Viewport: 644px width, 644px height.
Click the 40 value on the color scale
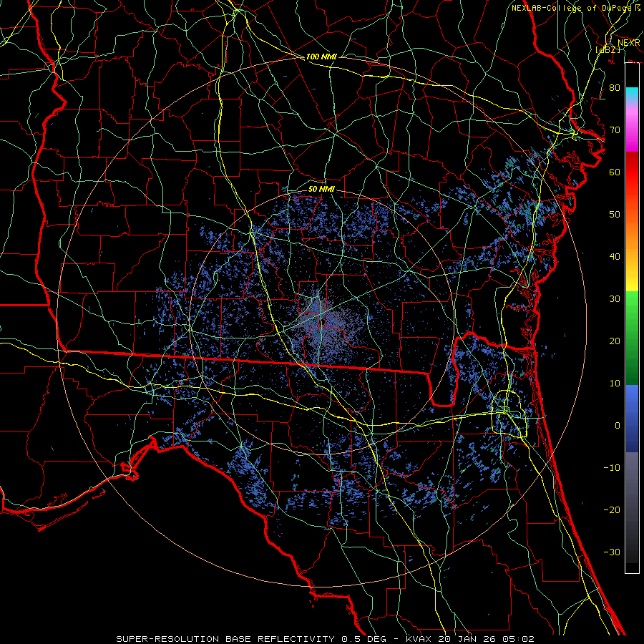point(615,257)
